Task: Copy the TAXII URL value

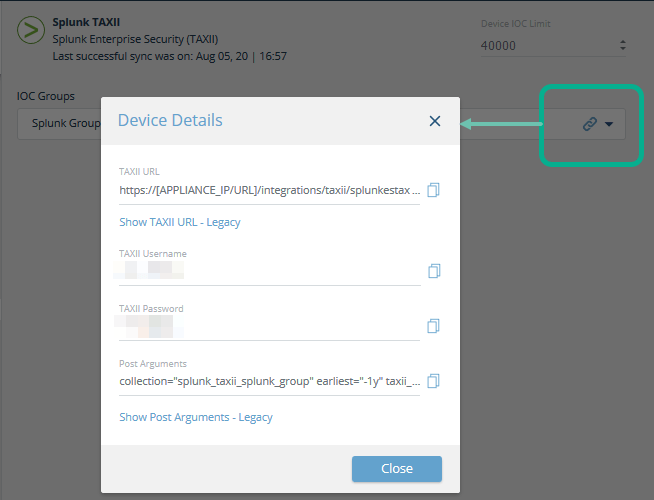Action: pyautogui.click(x=433, y=190)
